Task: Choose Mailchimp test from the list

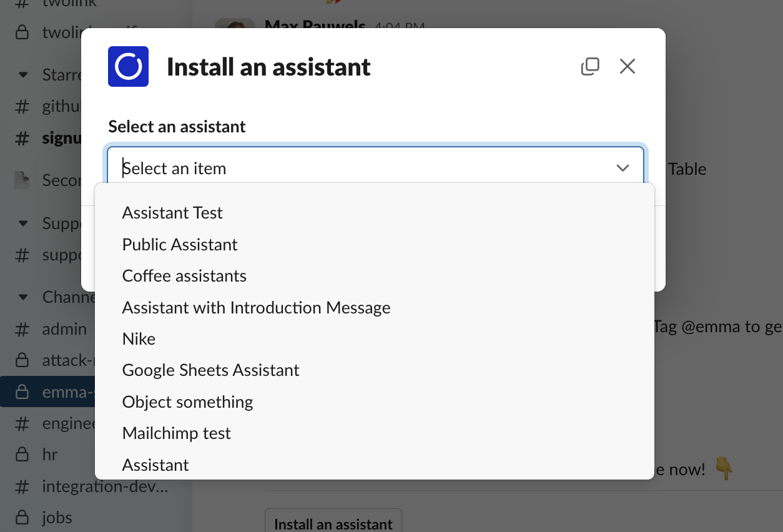Action: [176, 433]
